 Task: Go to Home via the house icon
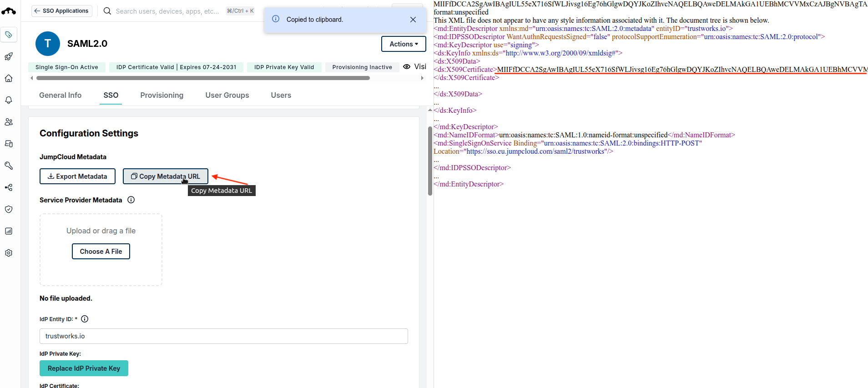[x=9, y=78]
